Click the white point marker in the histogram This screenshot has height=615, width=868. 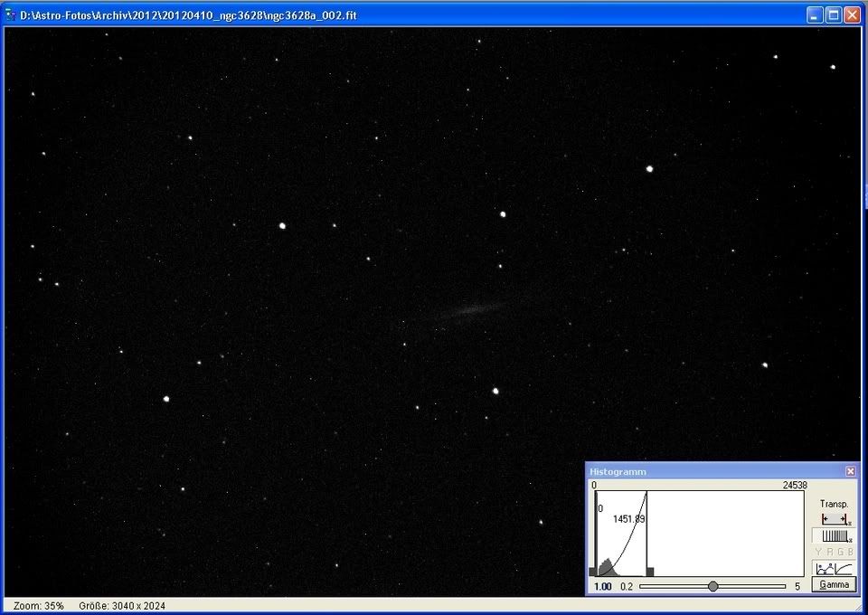click(650, 572)
